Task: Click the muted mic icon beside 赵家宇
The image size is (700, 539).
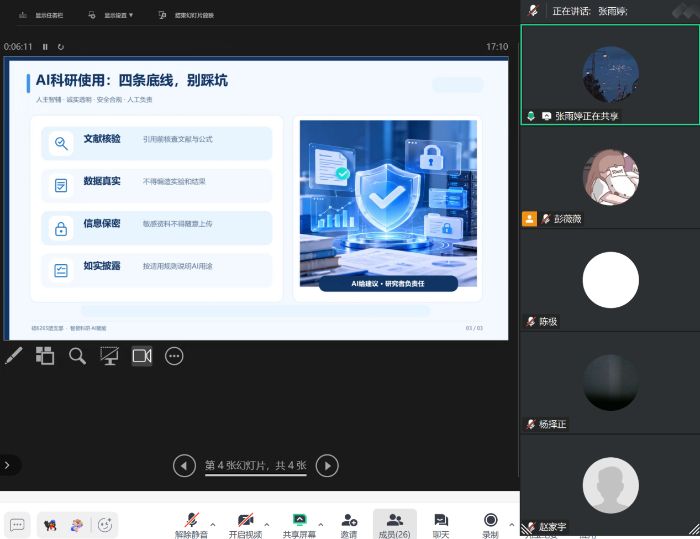Action: [531, 527]
